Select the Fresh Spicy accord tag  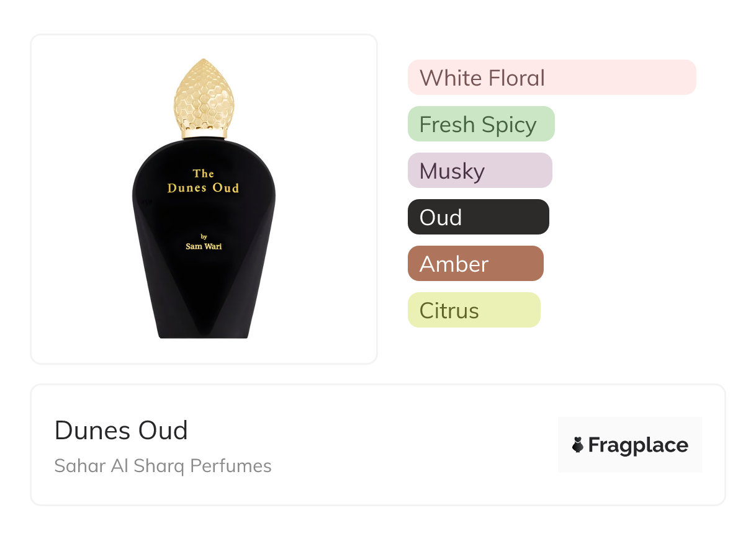pyautogui.click(x=480, y=124)
